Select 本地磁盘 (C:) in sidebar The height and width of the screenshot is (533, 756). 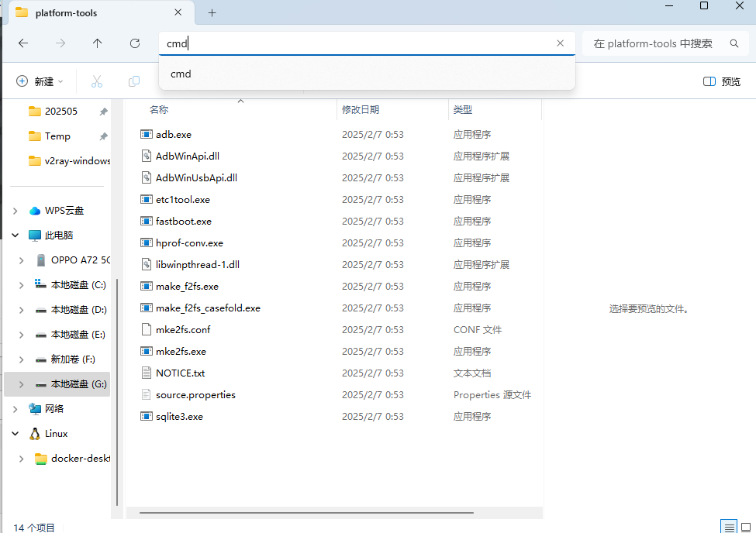78,285
